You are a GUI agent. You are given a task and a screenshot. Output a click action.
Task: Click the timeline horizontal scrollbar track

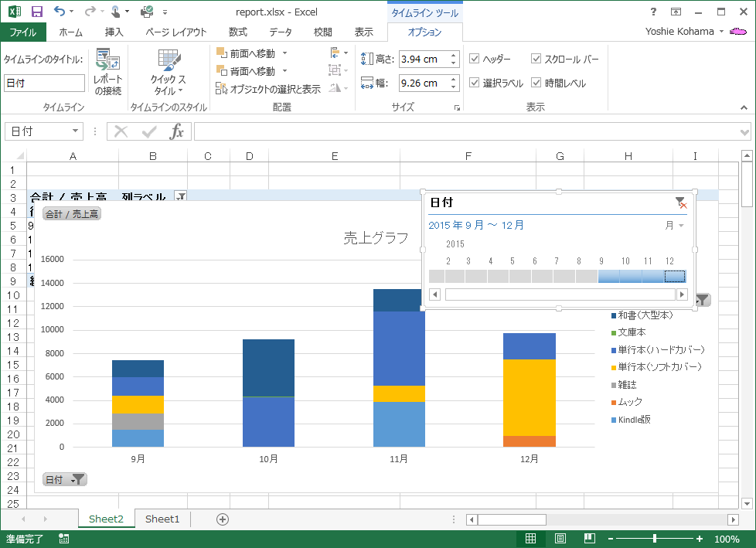tap(560, 294)
